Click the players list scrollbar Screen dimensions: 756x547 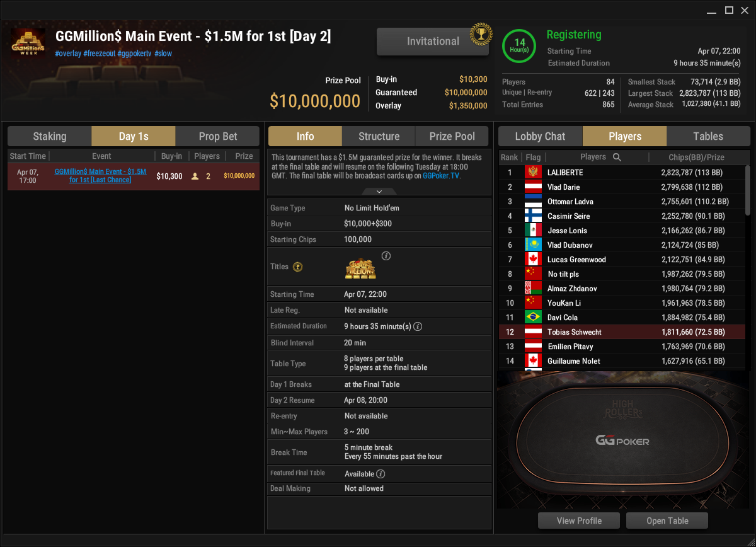click(x=748, y=189)
